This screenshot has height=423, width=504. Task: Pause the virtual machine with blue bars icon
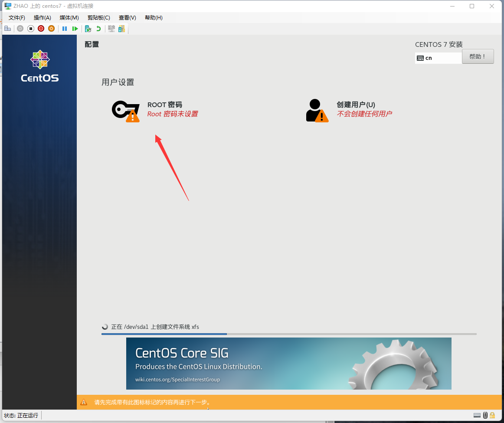[65, 29]
